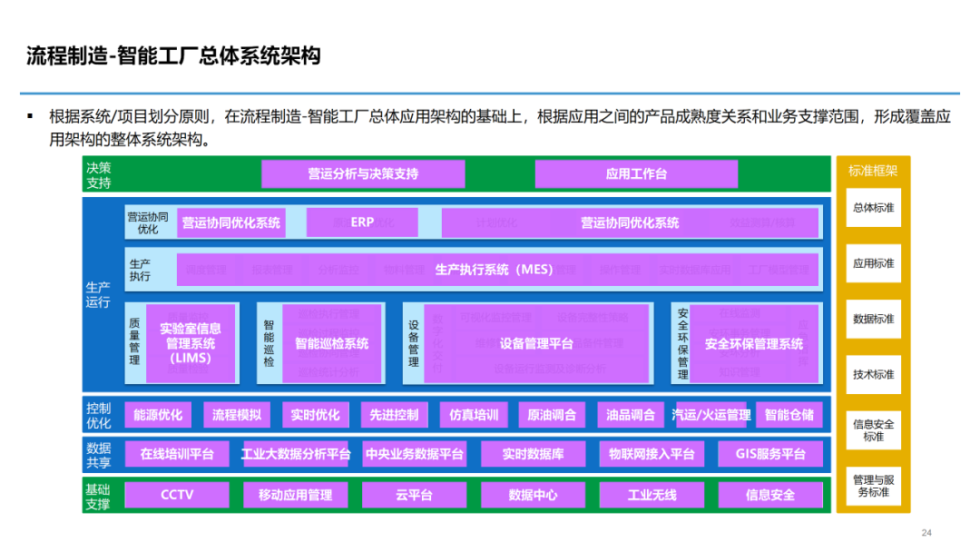Click the 能源优化 box
The height and width of the screenshot is (552, 980).
(x=158, y=415)
